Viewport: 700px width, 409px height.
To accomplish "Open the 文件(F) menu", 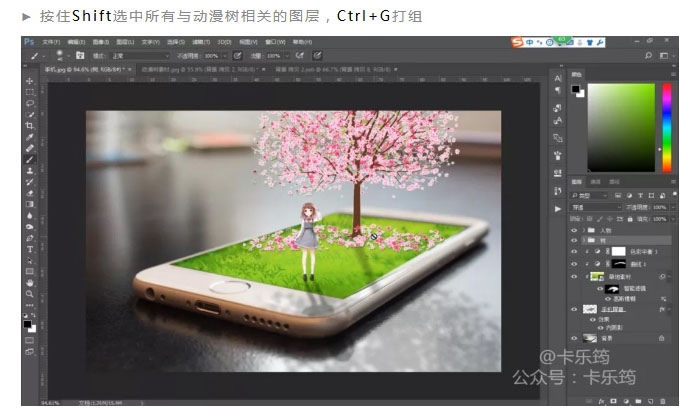I will (x=51, y=42).
